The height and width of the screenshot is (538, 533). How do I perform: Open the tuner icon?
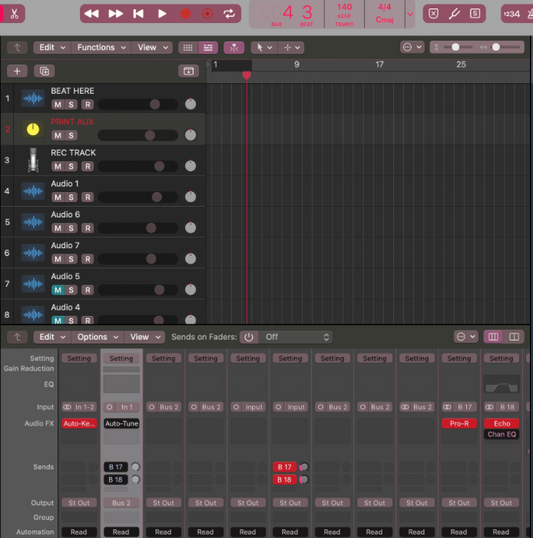454,14
